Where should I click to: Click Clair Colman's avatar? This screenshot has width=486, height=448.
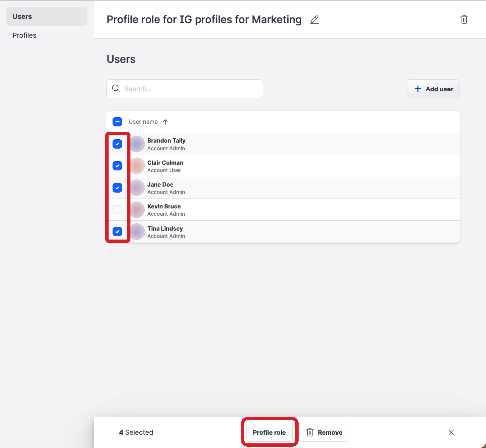(x=137, y=165)
